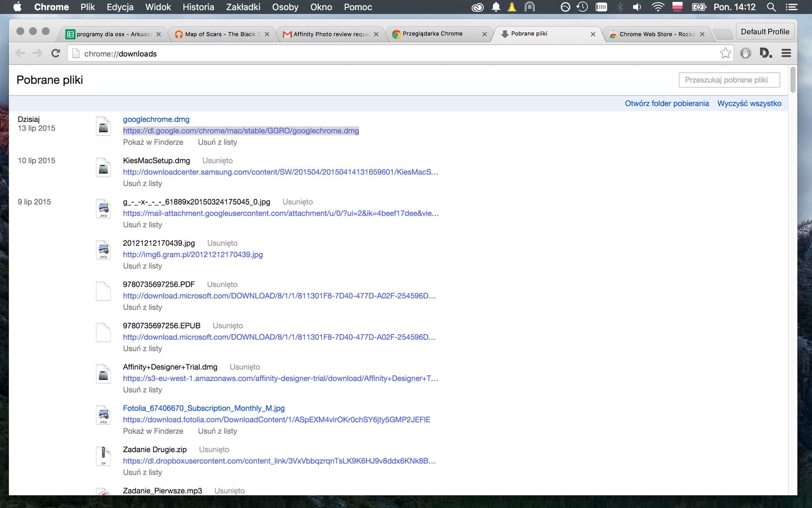Image resolution: width=812 pixels, height=508 pixels.
Task: Open the Historia menu
Action: point(198,7)
